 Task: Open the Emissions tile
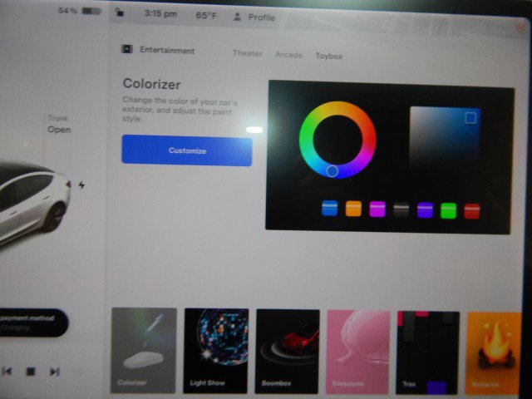point(358,352)
